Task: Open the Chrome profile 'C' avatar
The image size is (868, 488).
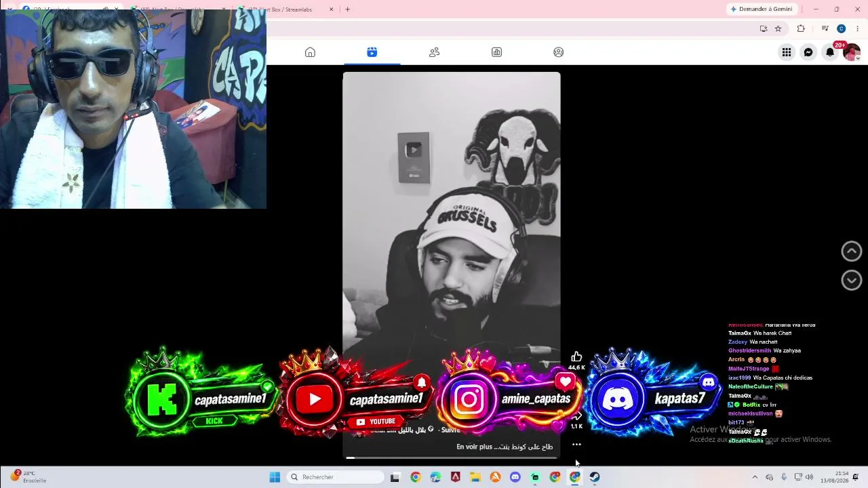Action: [841, 28]
